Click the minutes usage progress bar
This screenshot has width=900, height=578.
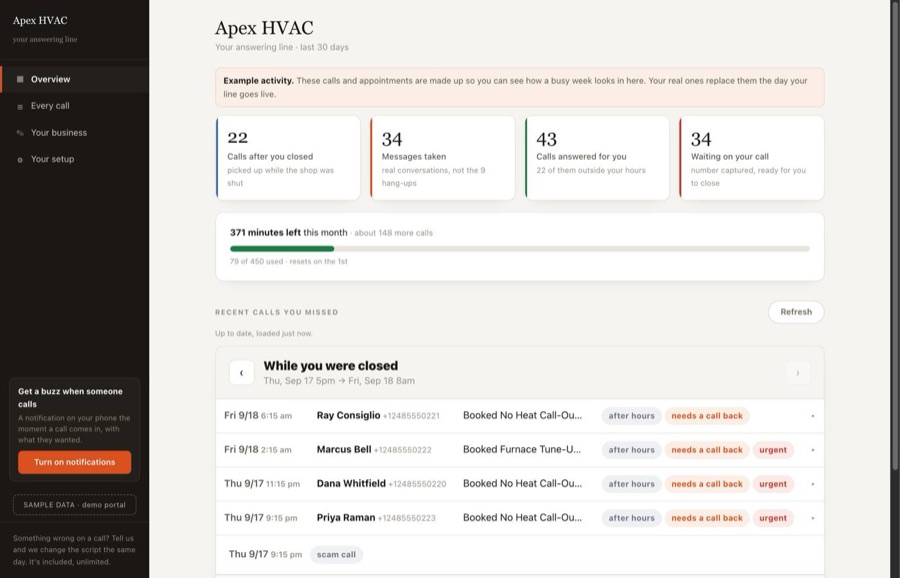tap(520, 249)
